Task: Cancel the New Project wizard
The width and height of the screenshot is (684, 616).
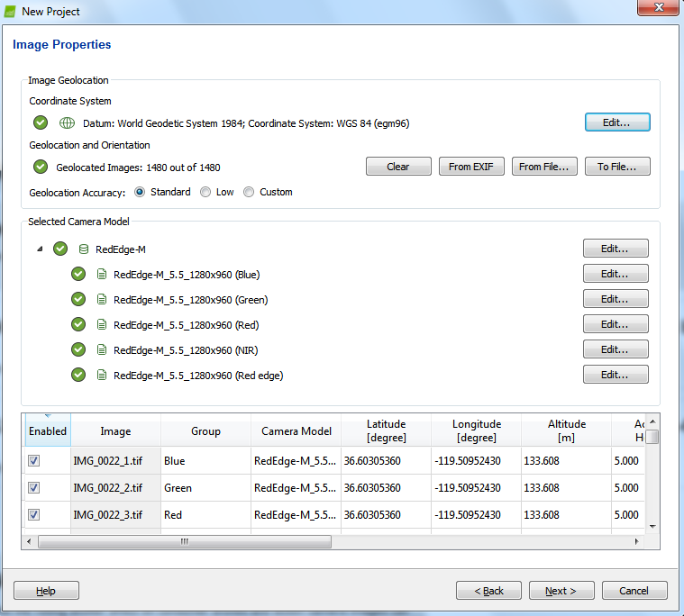Action: coord(634,591)
